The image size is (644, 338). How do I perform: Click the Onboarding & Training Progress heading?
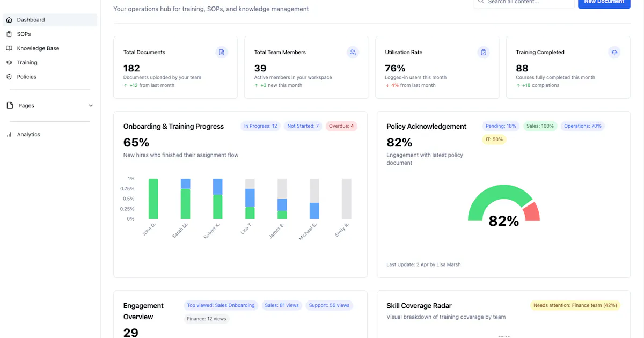(x=173, y=127)
